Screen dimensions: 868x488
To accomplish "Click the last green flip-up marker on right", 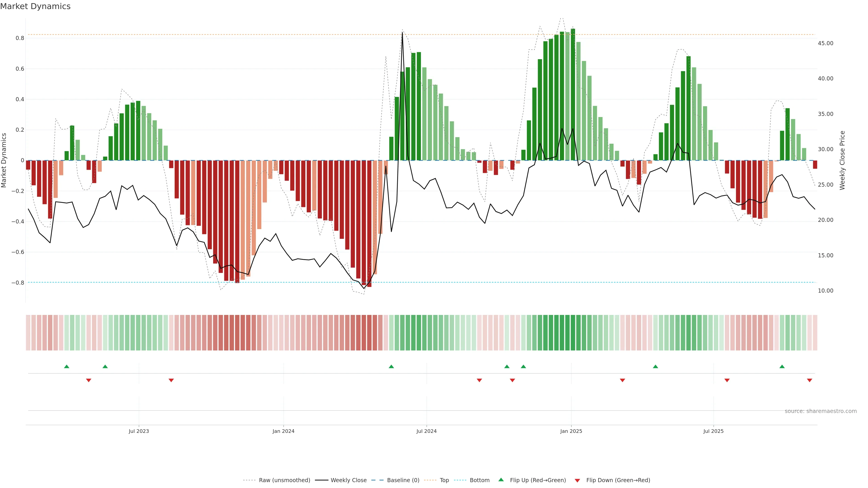I will 782,366.
